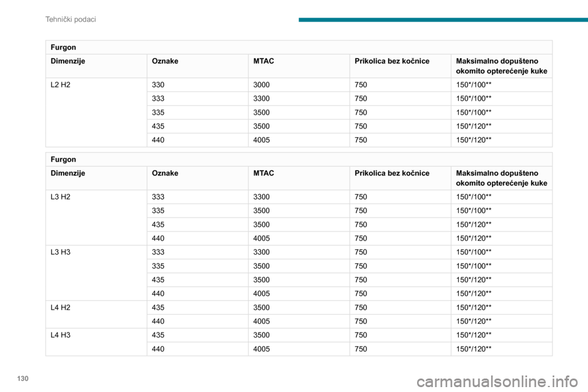The image size is (588, 392).
Task: Click 'Maksimalno dopušteno' header in second table
Action: point(497,173)
